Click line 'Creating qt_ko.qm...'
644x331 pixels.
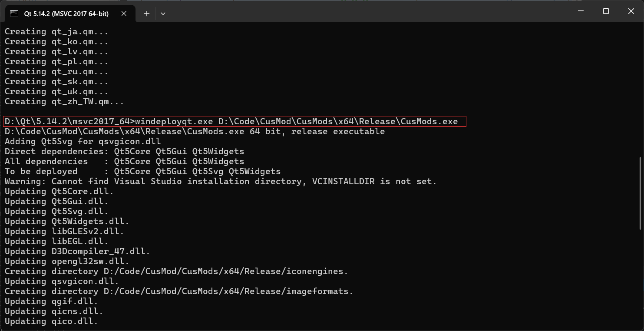[x=56, y=42]
